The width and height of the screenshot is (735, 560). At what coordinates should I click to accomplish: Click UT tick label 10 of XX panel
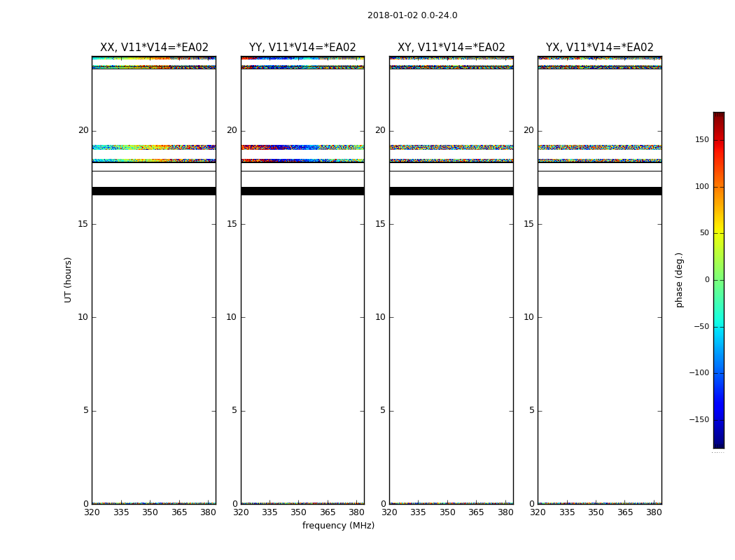(83, 317)
